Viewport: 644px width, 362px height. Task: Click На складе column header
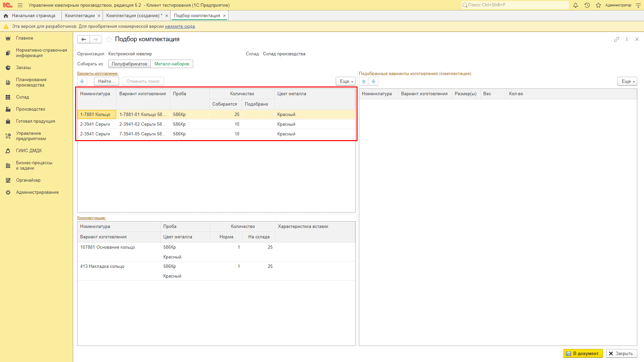point(259,237)
